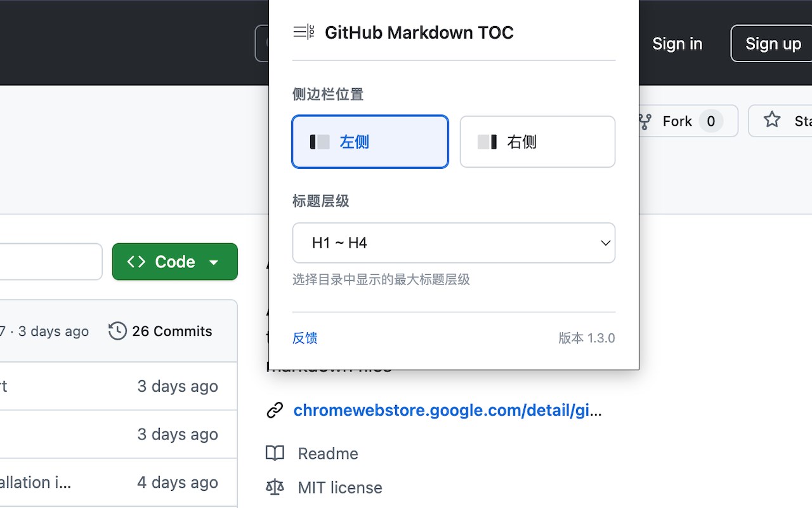Screen dimensions: 812x508
Task: Click the 版本 1.3.0 version text
Action: (x=587, y=338)
